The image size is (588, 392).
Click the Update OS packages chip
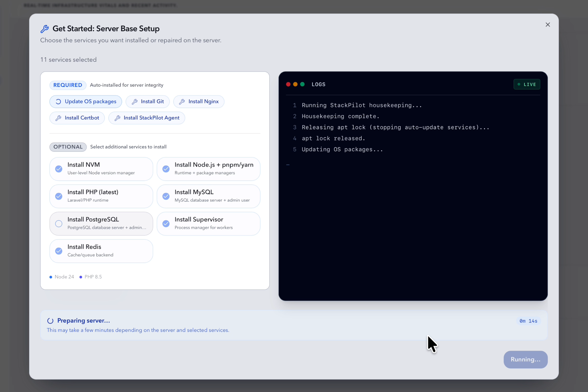pyautogui.click(x=86, y=101)
